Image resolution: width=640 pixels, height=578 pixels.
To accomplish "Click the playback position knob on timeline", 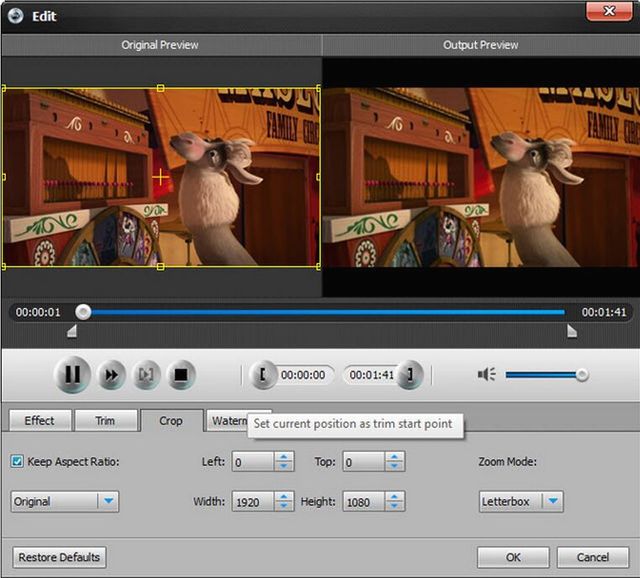I will 83,312.
